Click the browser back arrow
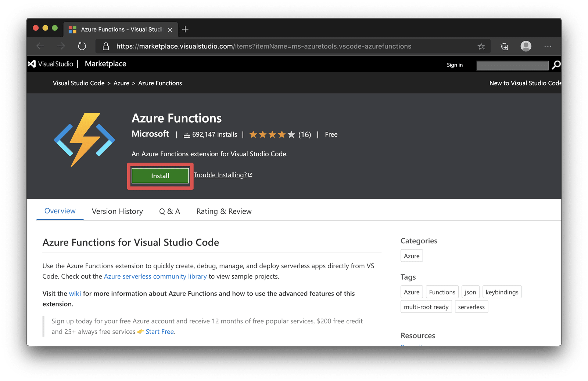Screen dimensions: 588x381 point(40,46)
